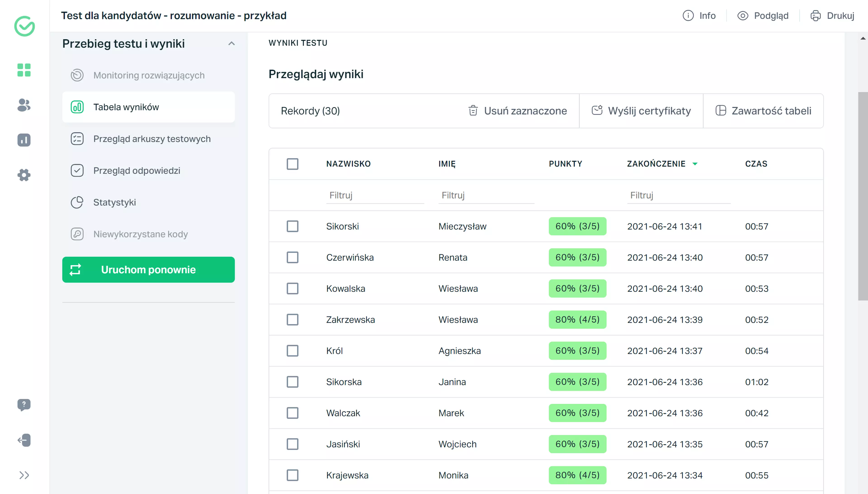Click the Tabela wyników chart icon
The width and height of the screenshot is (868, 494).
(77, 107)
